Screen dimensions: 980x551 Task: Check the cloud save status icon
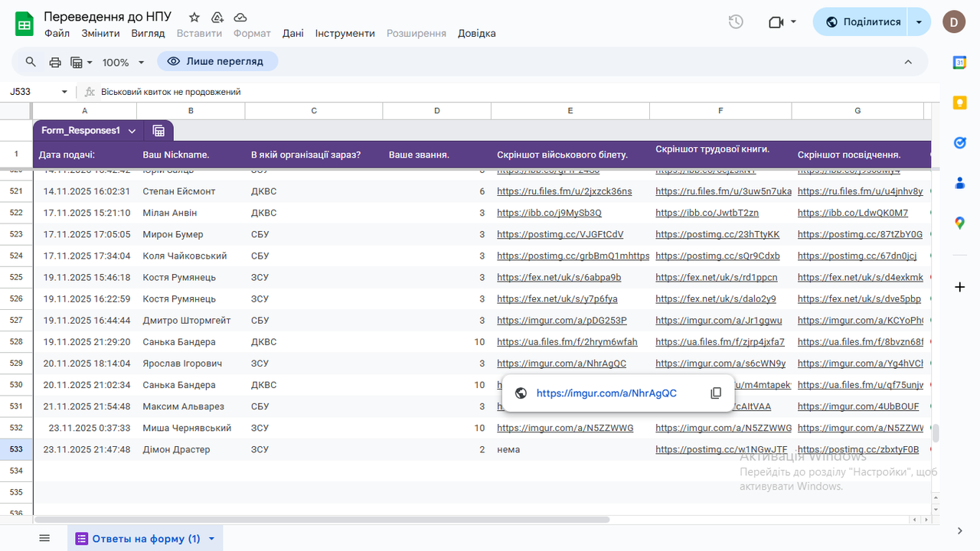point(240,17)
